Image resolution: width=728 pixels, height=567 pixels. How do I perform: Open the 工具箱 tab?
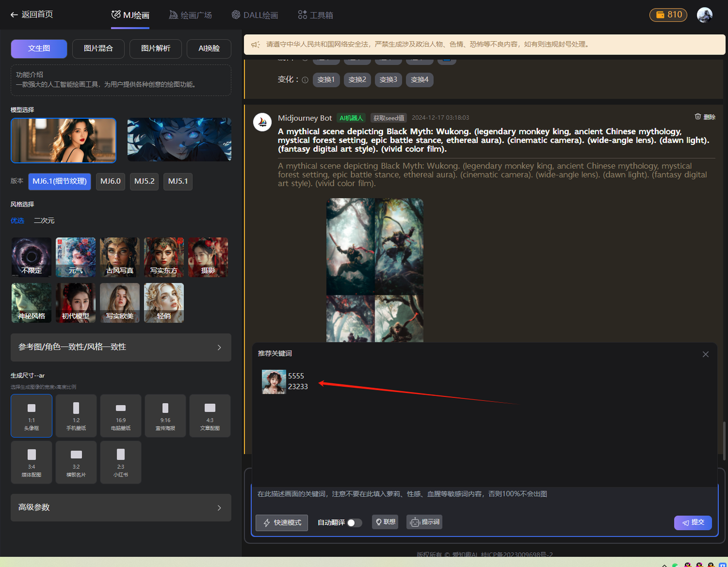(316, 15)
